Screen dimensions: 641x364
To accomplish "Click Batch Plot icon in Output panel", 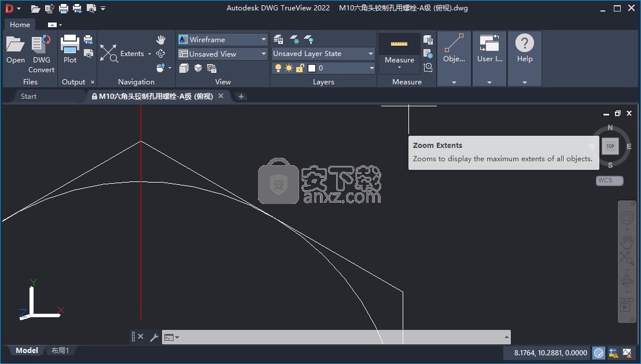I will [x=89, y=40].
